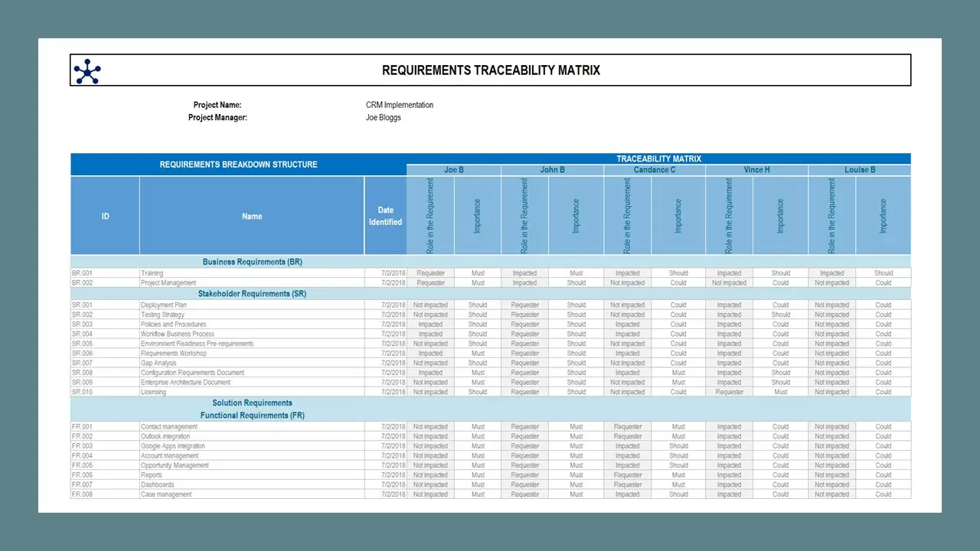This screenshot has height=551, width=980.
Task: Select the ID column header
Action: coord(105,217)
